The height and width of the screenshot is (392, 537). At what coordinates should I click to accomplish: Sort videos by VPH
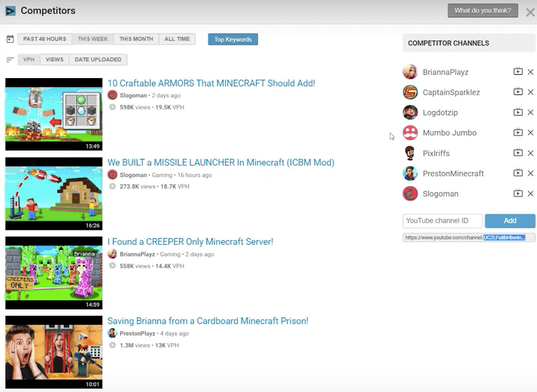point(29,59)
